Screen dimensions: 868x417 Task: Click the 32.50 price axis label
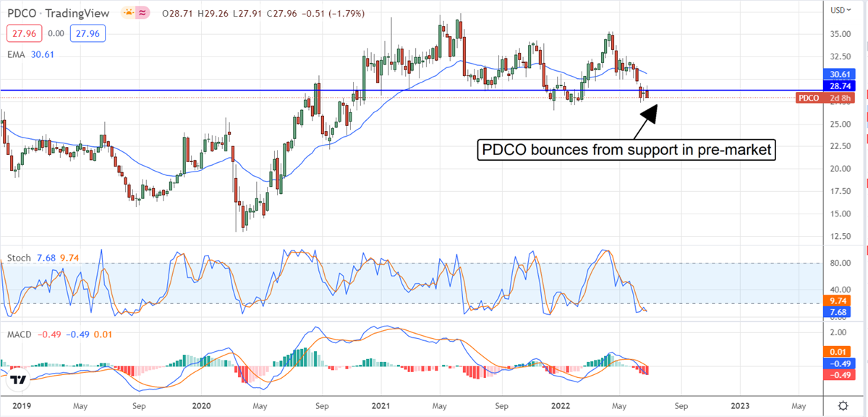click(839, 56)
